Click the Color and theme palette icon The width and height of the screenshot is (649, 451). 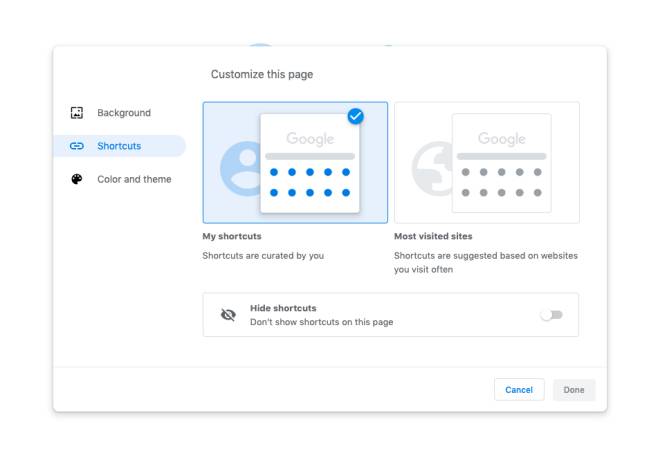point(77,179)
